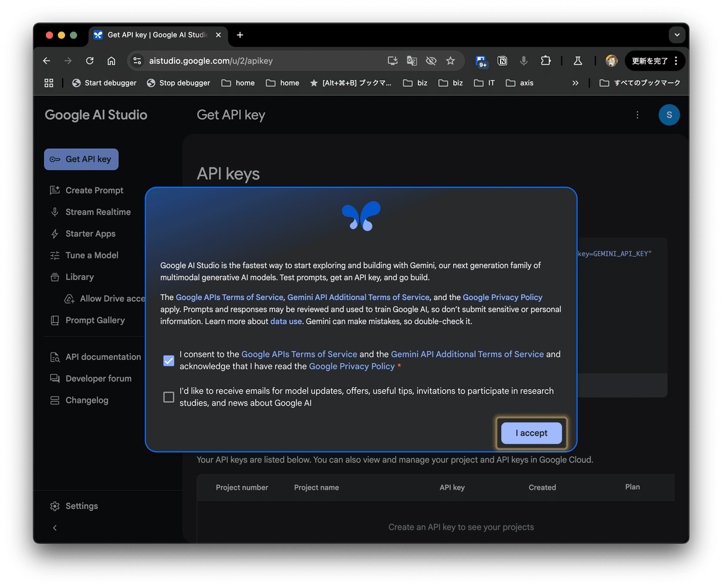The height and width of the screenshot is (588, 723).
Task: Open Gemini API Additional Terms in paragraph
Action: coord(358,297)
